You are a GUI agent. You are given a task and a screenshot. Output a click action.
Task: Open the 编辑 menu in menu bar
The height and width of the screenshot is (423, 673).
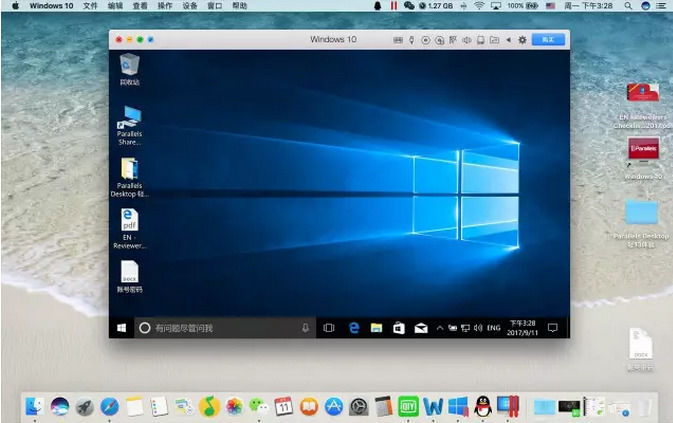[115, 6]
